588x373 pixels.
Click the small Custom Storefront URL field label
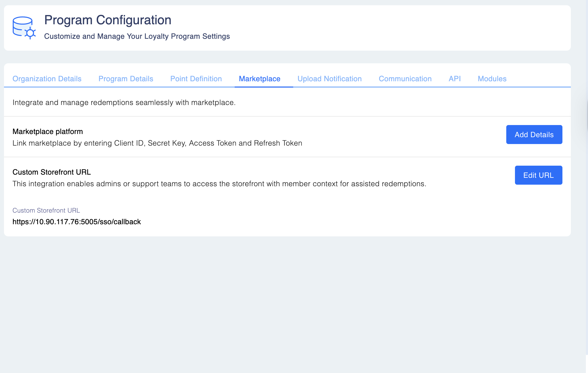click(46, 210)
